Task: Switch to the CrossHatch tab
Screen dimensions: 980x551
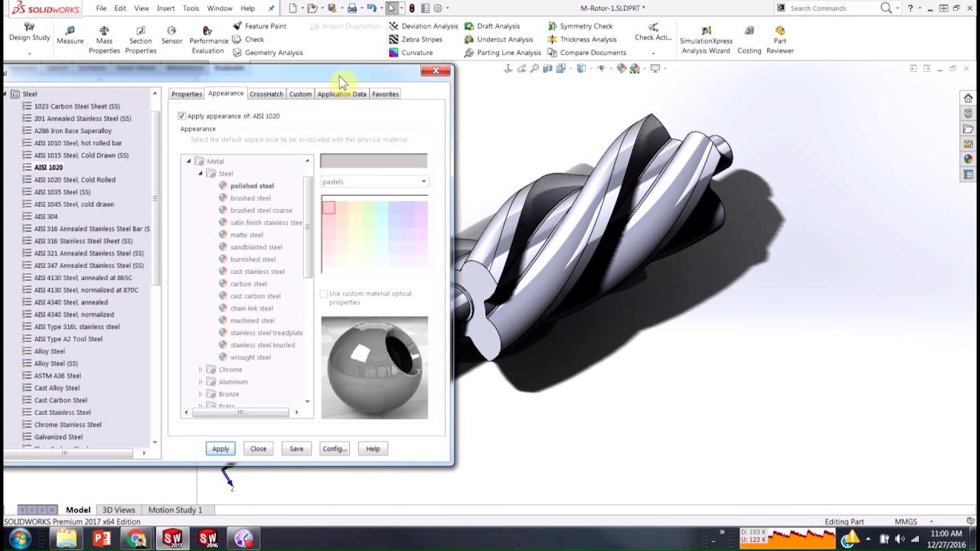Action: click(266, 94)
